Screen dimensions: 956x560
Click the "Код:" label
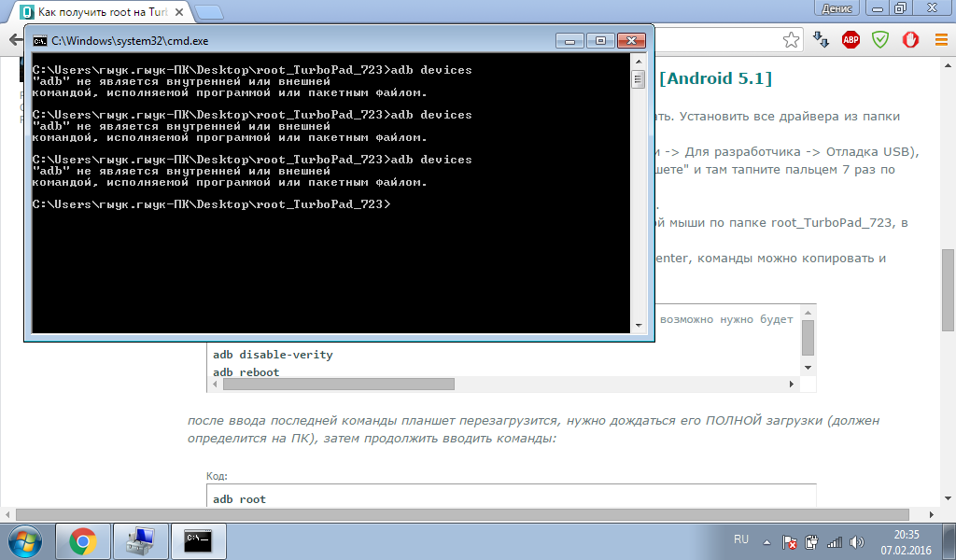[217, 476]
